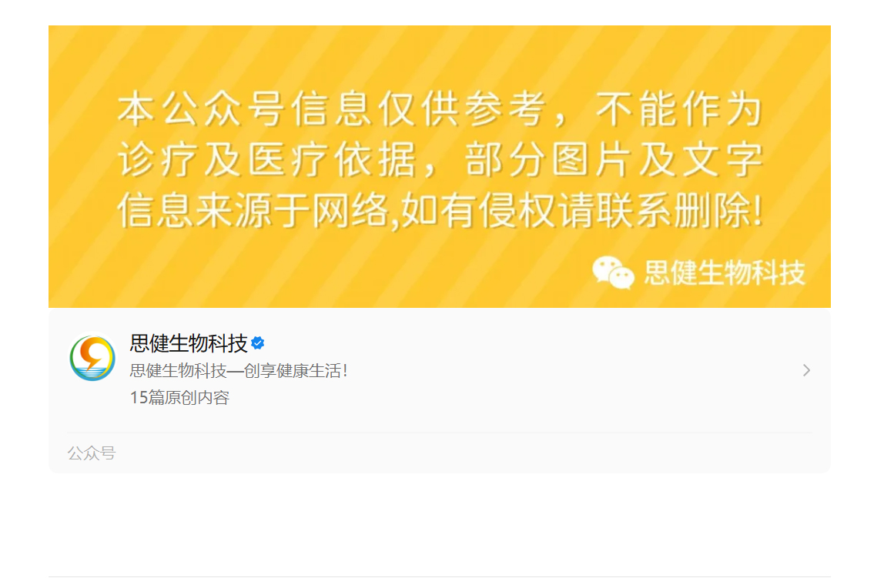Click the description 思健生物科技—创享健康生活!

pyautogui.click(x=239, y=371)
